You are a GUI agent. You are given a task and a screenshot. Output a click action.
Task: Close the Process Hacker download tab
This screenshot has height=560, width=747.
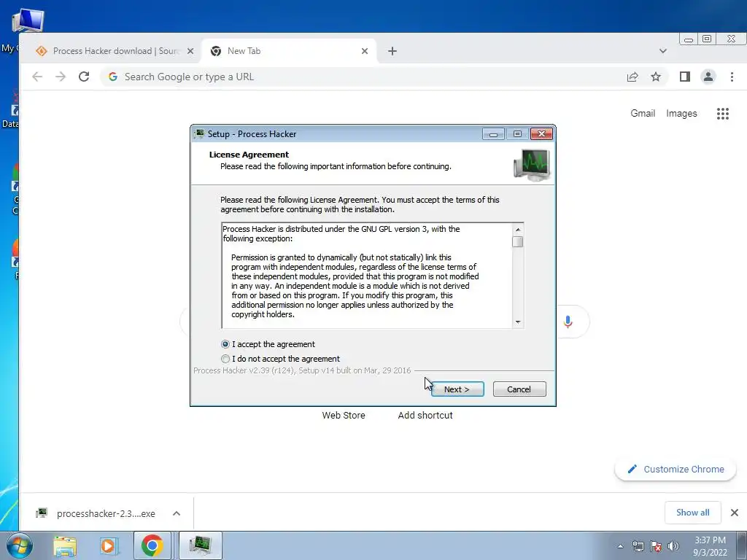(190, 51)
